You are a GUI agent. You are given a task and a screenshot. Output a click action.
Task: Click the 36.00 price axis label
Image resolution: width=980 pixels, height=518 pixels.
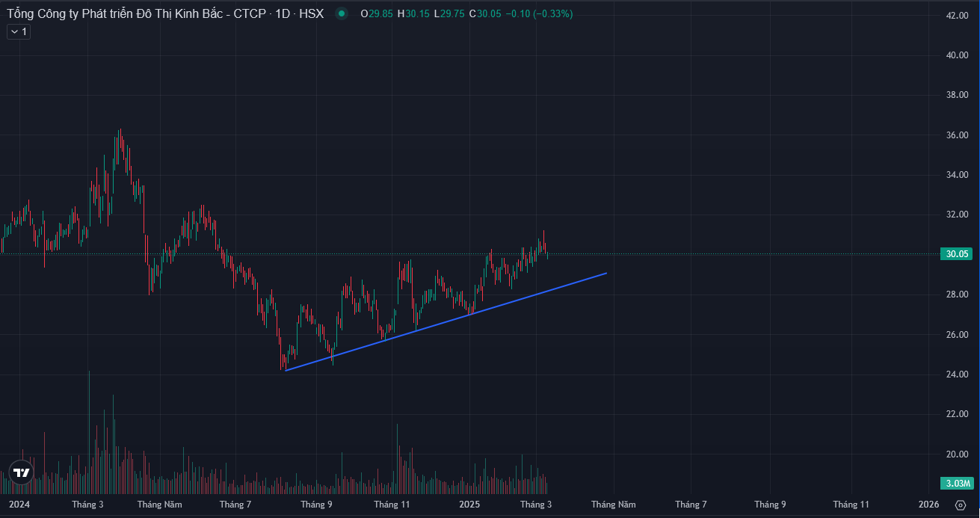tap(958, 135)
